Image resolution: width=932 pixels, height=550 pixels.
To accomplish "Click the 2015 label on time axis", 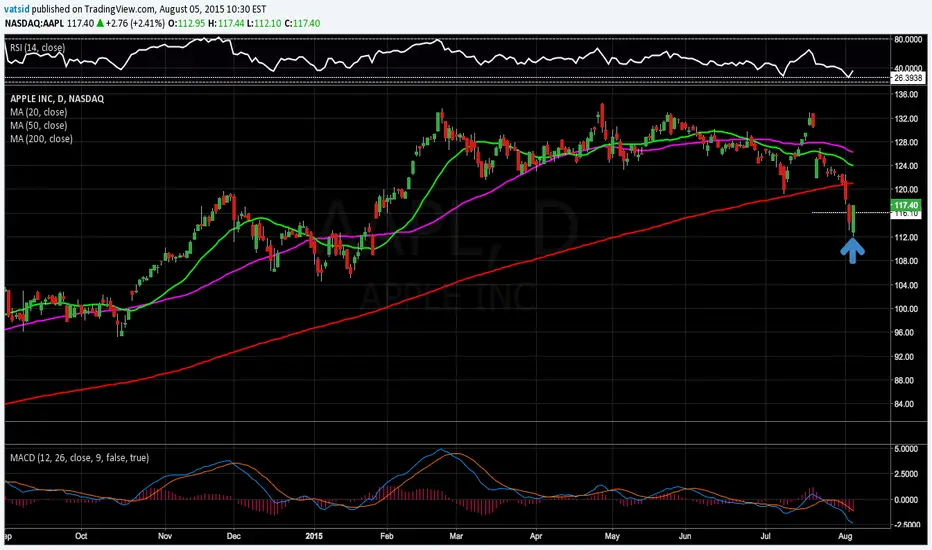I will pos(314,536).
